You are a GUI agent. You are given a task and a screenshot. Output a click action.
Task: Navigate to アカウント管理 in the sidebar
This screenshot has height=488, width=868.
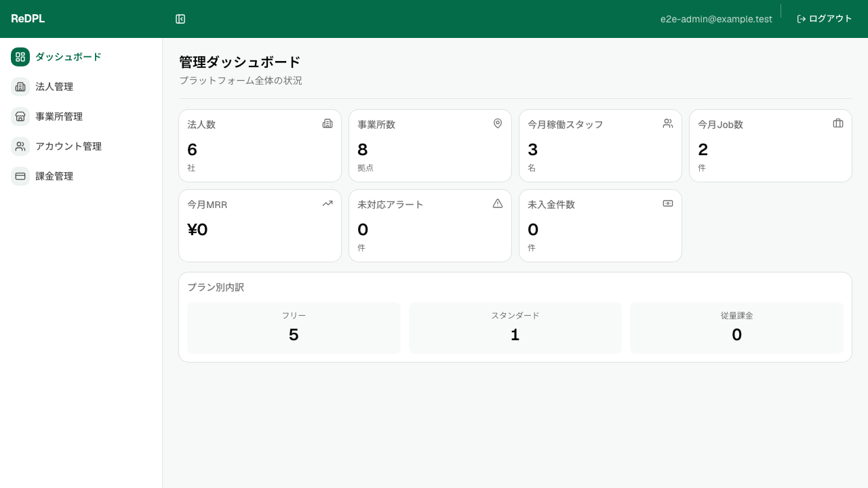81,146
